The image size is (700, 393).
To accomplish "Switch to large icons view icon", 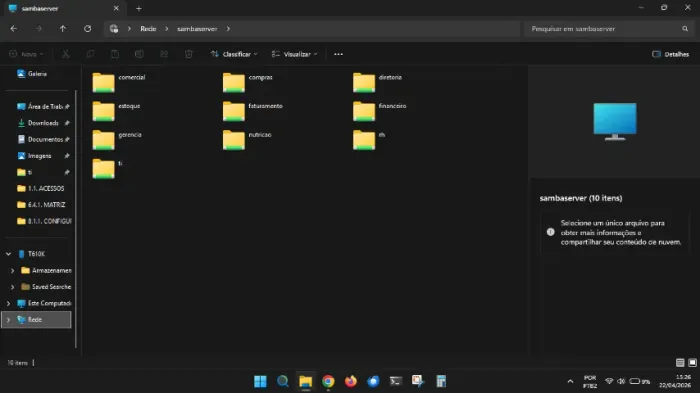I will pos(692,363).
